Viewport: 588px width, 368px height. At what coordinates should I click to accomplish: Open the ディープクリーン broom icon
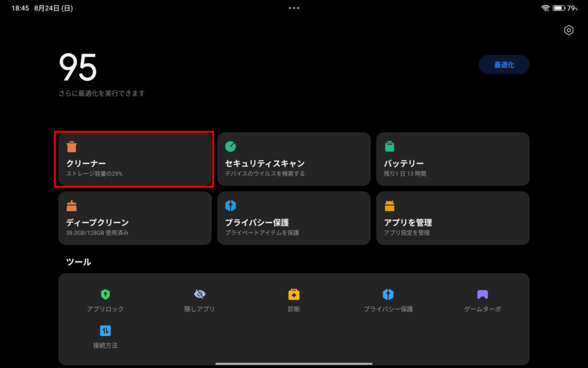point(72,205)
